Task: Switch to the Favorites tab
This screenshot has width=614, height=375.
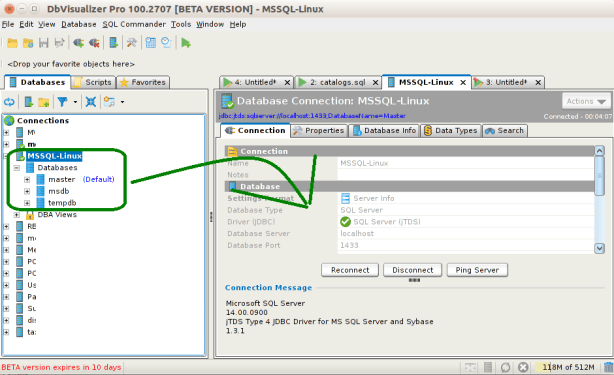Action: (143, 82)
